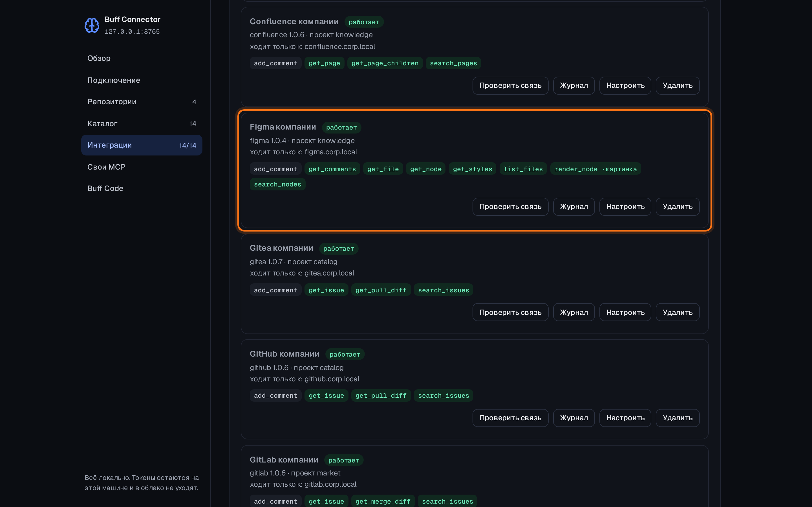Click Проверить связь for Figma компании
Image resolution: width=812 pixels, height=507 pixels.
point(510,206)
